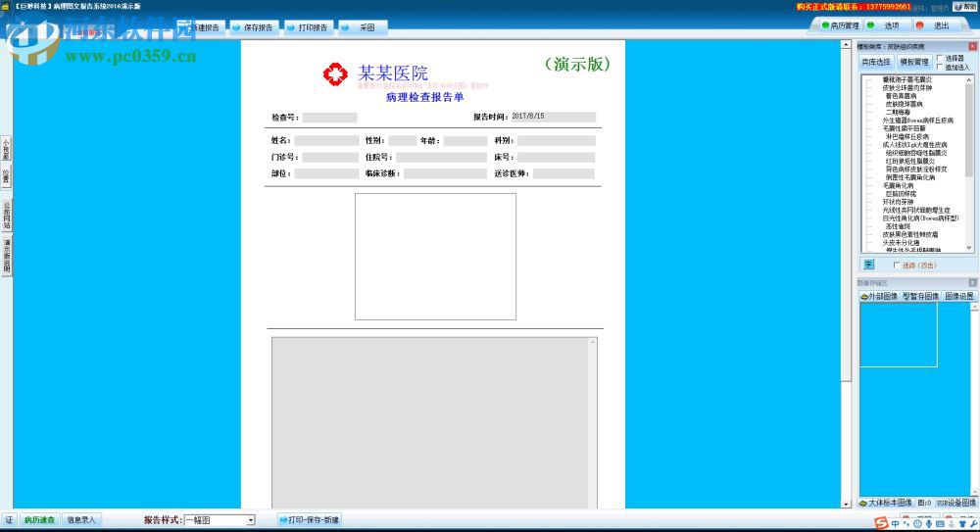Image resolution: width=980 pixels, height=532 pixels.
Task: Click the empty report image placeholder box
Action: pyautogui.click(x=436, y=257)
